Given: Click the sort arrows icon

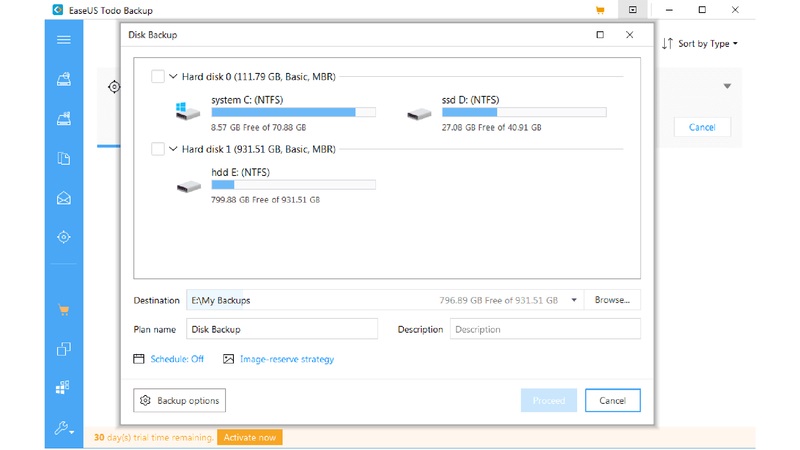Looking at the screenshot, I should click(x=667, y=43).
